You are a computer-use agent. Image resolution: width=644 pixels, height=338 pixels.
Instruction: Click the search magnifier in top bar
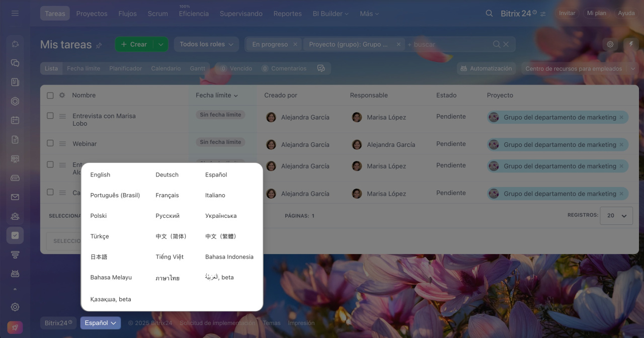pos(489,14)
